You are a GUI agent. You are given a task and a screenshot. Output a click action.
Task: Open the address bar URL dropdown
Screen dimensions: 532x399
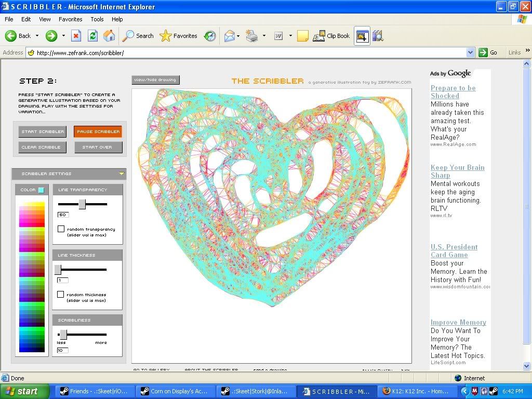pos(470,52)
